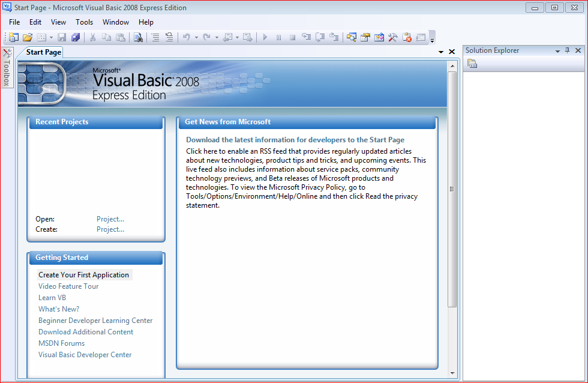Click the Copy icon in toolbar
Screen dimensions: 588x383
pos(107,37)
